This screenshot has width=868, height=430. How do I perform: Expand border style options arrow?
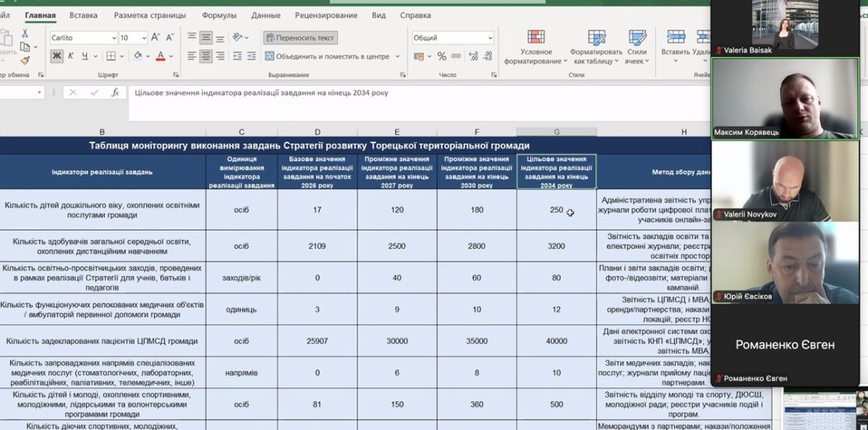coord(121,56)
